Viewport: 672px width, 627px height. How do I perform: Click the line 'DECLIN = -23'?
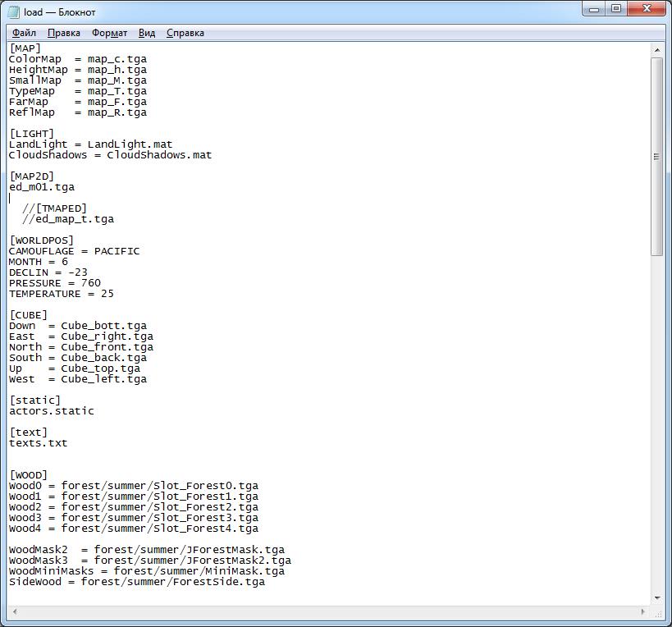point(48,272)
